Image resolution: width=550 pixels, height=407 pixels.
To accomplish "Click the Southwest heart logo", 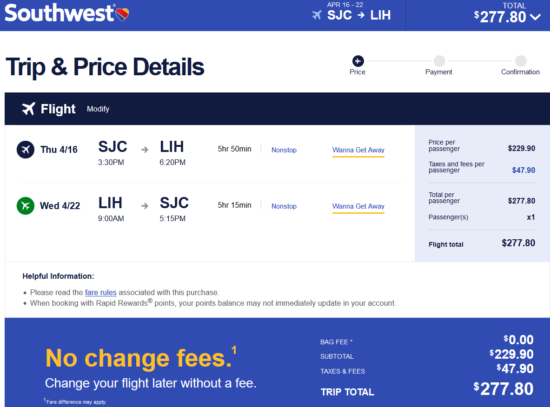I will (122, 14).
